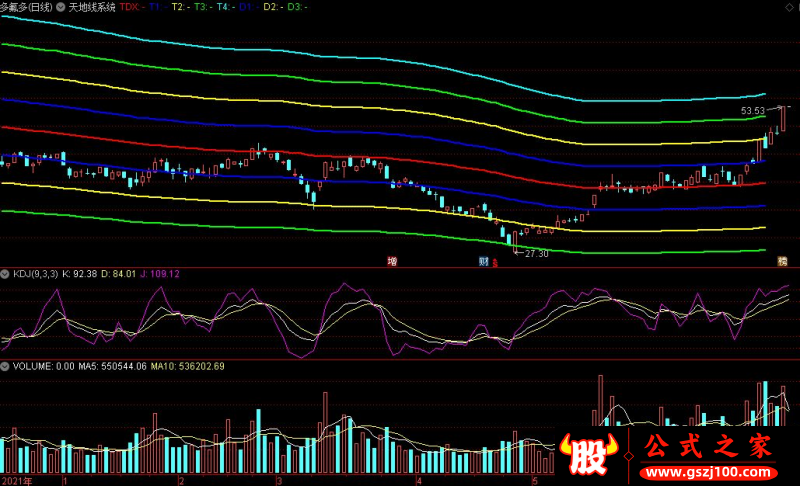The height and width of the screenshot is (486, 800).
Task: Click month 5 marker on time axis
Action: coord(535,481)
